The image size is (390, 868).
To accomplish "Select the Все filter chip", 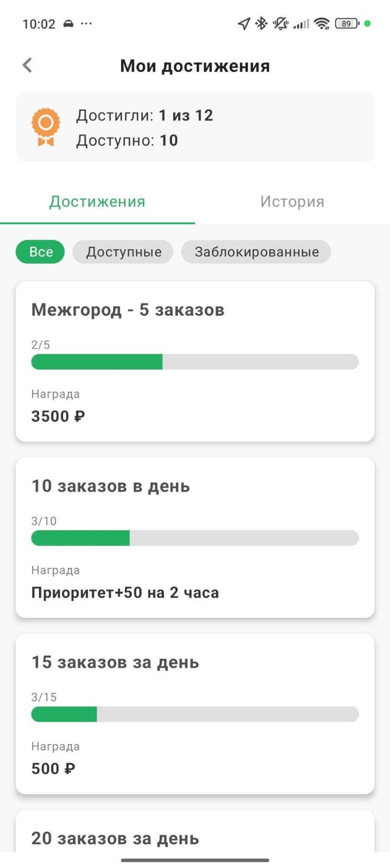I will (x=40, y=252).
